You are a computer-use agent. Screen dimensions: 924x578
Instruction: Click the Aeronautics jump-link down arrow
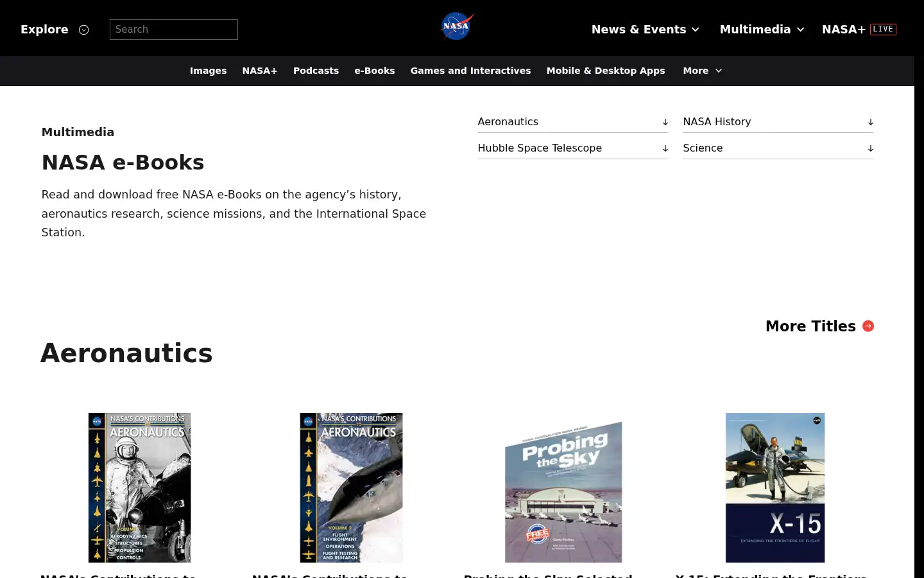tap(665, 122)
